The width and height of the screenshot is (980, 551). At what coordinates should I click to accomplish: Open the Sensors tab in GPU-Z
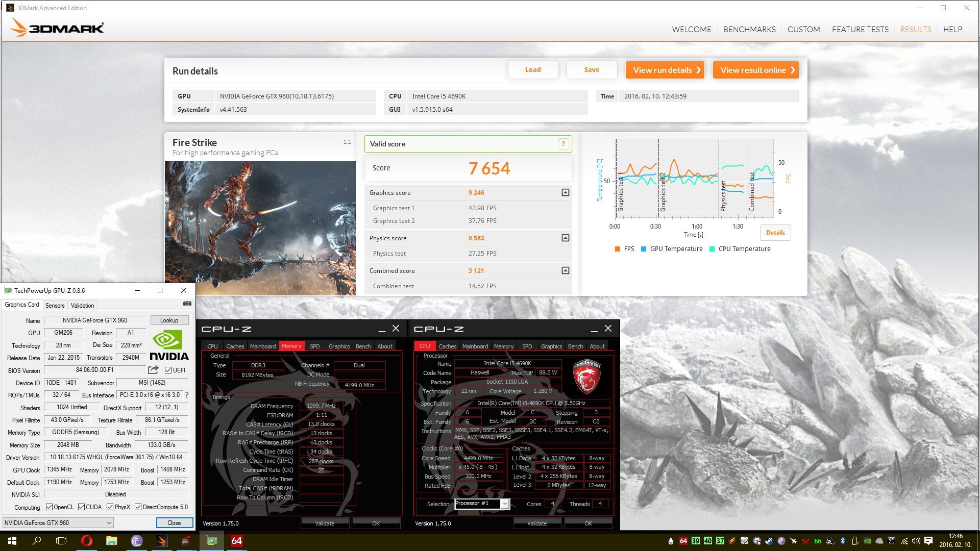click(55, 306)
